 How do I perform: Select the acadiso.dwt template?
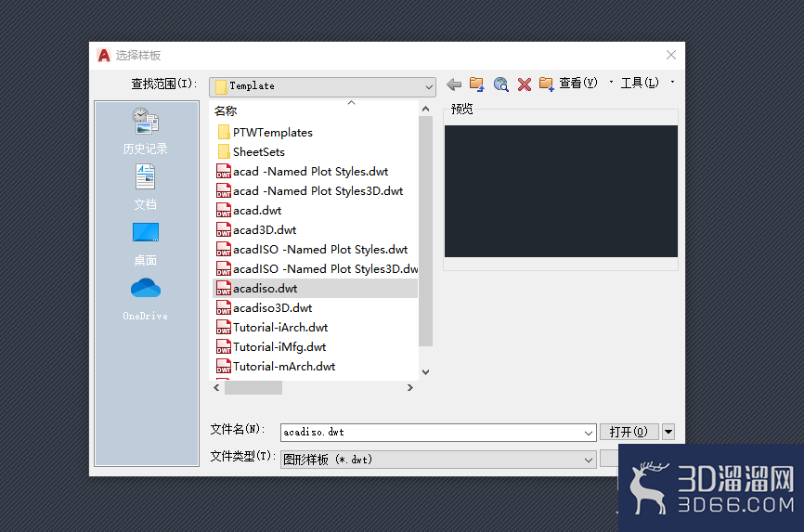pyautogui.click(x=315, y=289)
